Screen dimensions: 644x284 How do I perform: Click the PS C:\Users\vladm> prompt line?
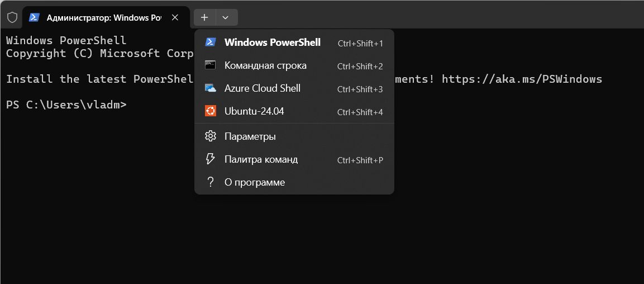pyautogui.click(x=66, y=105)
